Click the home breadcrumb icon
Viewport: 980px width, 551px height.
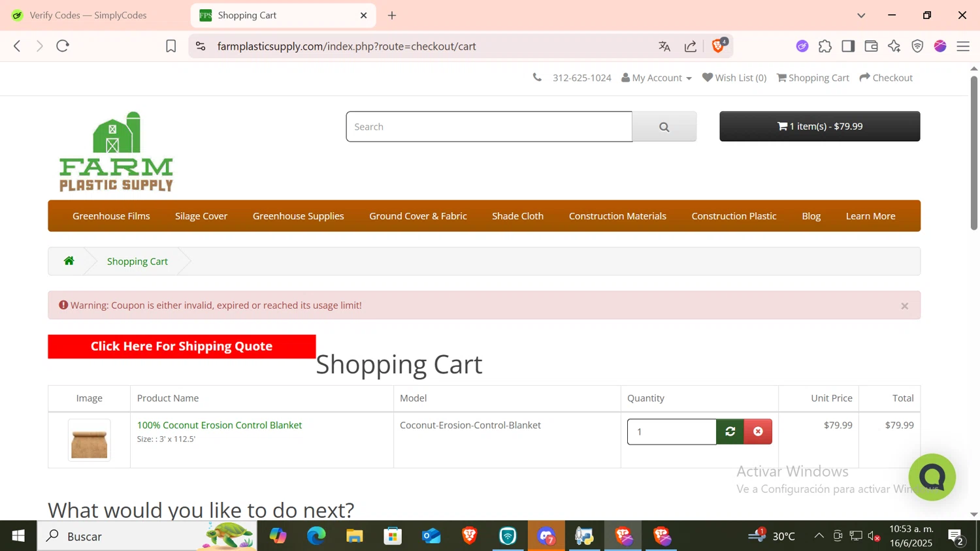[x=69, y=261]
